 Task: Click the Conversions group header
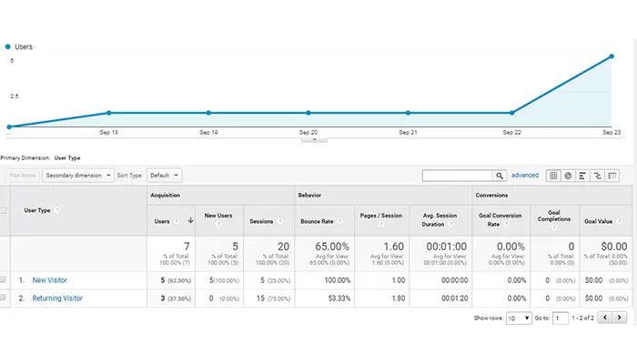(491, 195)
